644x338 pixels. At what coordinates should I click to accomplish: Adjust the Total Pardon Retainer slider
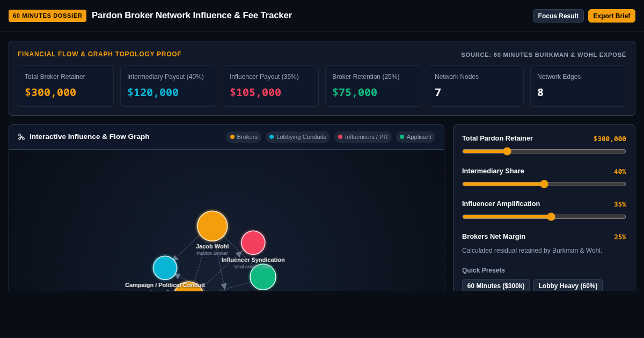(x=544, y=151)
